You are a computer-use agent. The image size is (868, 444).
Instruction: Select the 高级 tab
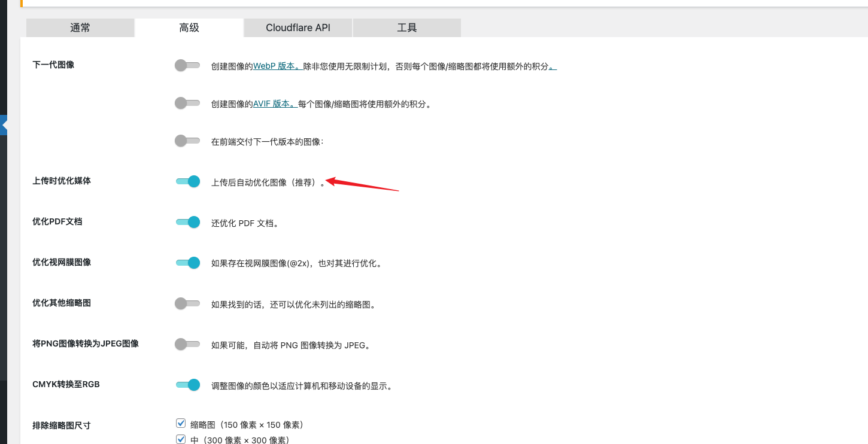pyautogui.click(x=189, y=28)
